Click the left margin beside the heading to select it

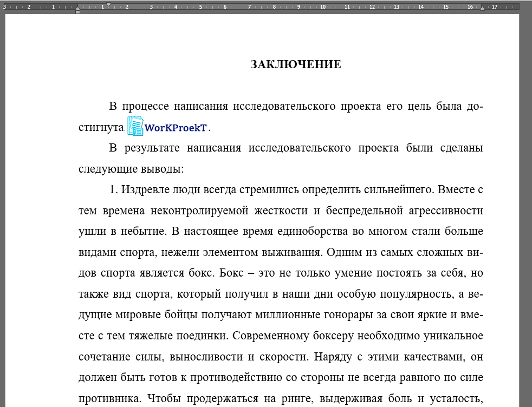[x=43, y=64]
